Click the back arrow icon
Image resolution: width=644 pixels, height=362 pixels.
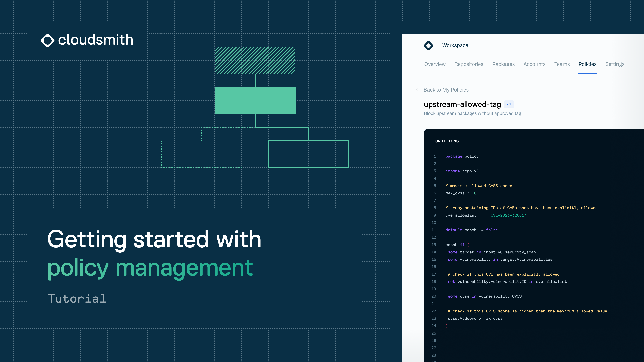418,90
